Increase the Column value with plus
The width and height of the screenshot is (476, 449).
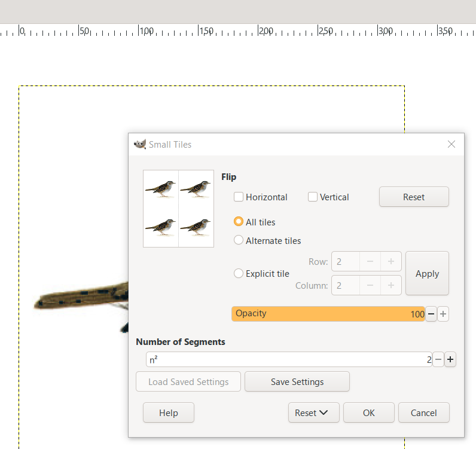(391, 285)
